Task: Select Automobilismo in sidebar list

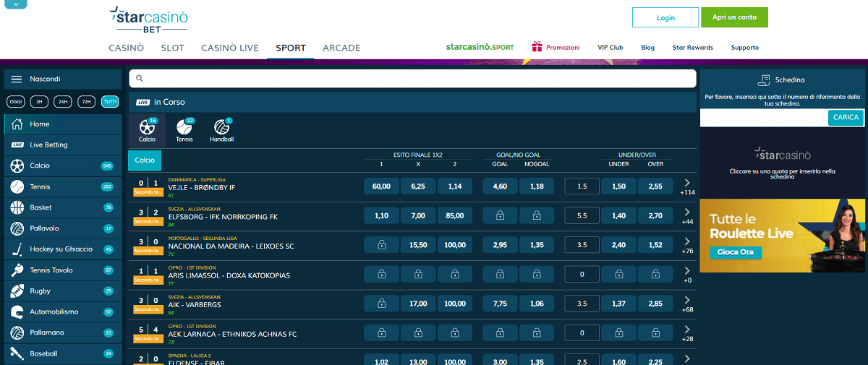Action: coord(63,312)
